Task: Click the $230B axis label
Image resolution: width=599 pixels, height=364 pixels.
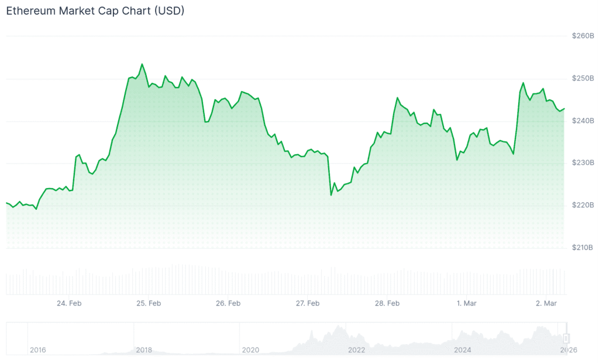Action: point(583,163)
